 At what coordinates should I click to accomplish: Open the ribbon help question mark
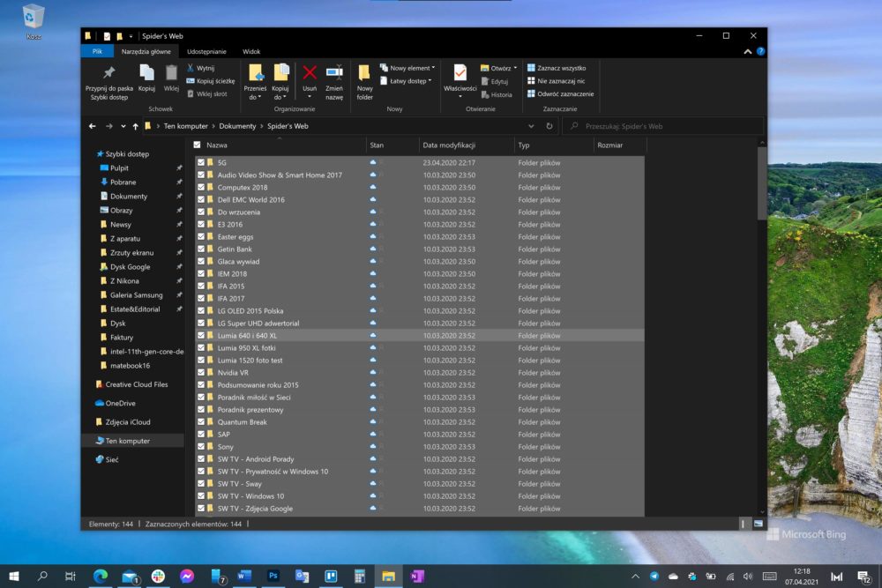click(x=760, y=51)
